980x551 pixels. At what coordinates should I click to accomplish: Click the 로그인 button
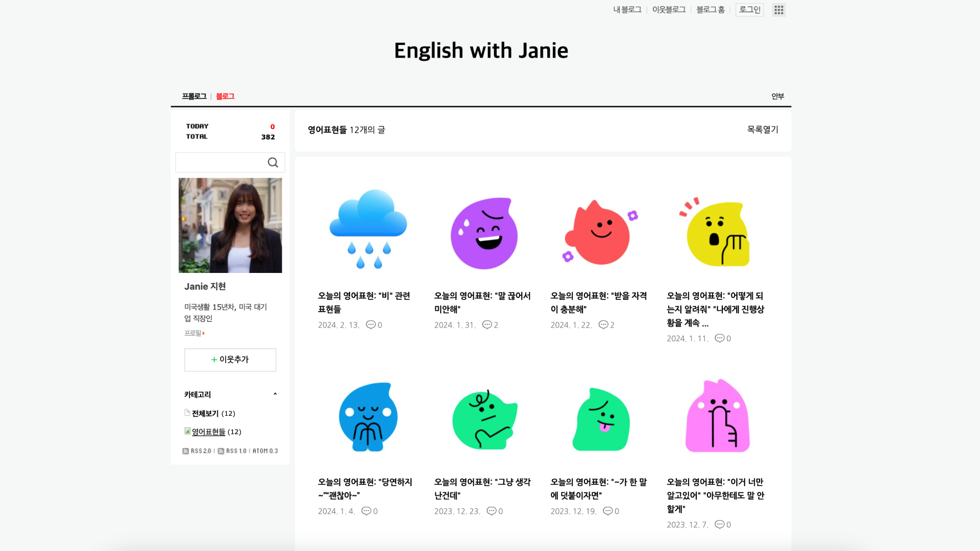pos(749,10)
